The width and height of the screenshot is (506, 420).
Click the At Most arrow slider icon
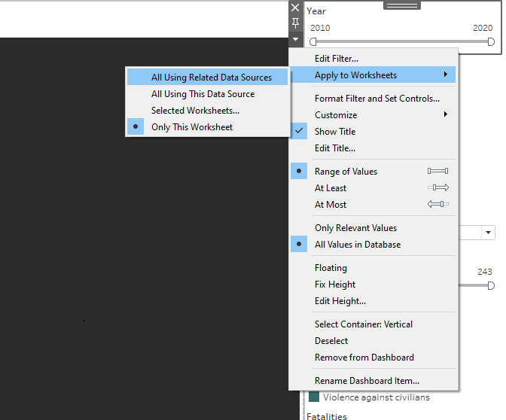coord(437,205)
